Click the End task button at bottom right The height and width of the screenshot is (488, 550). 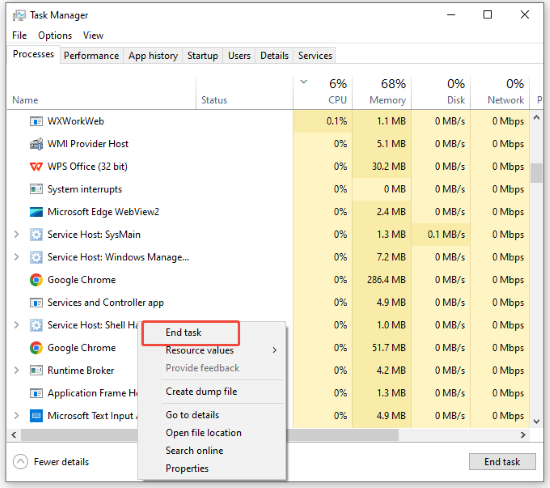coord(502,462)
